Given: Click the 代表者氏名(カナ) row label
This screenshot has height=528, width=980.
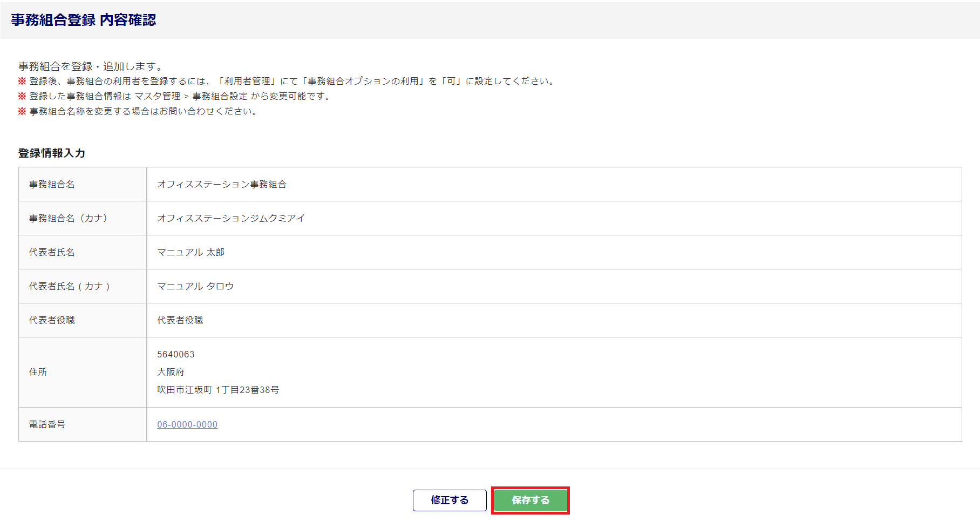Looking at the screenshot, I should tap(70, 286).
